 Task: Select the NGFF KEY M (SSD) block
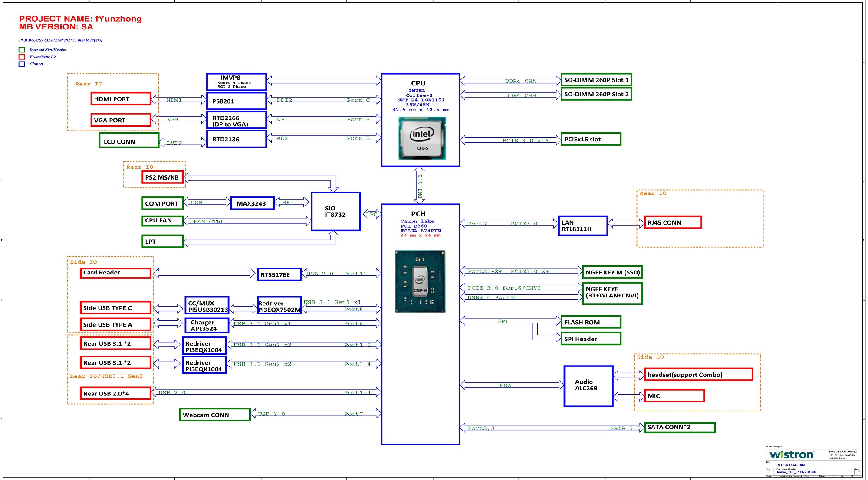[612, 272]
